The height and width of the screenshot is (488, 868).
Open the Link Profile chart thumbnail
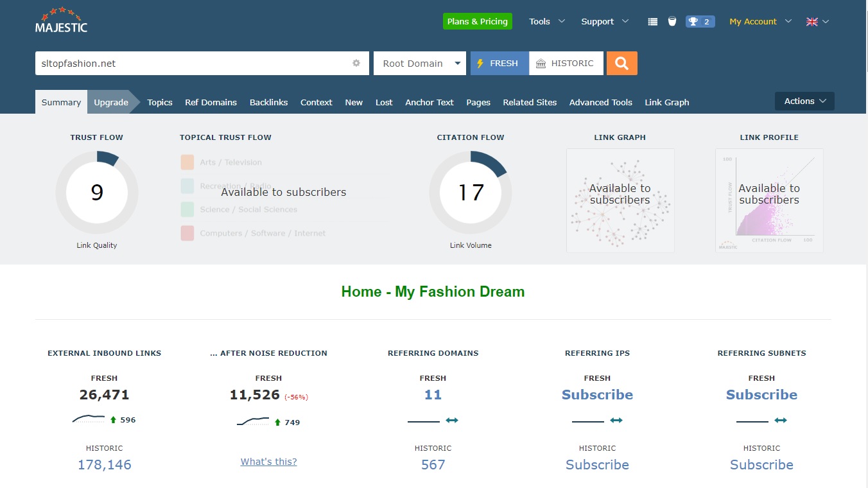click(x=769, y=200)
